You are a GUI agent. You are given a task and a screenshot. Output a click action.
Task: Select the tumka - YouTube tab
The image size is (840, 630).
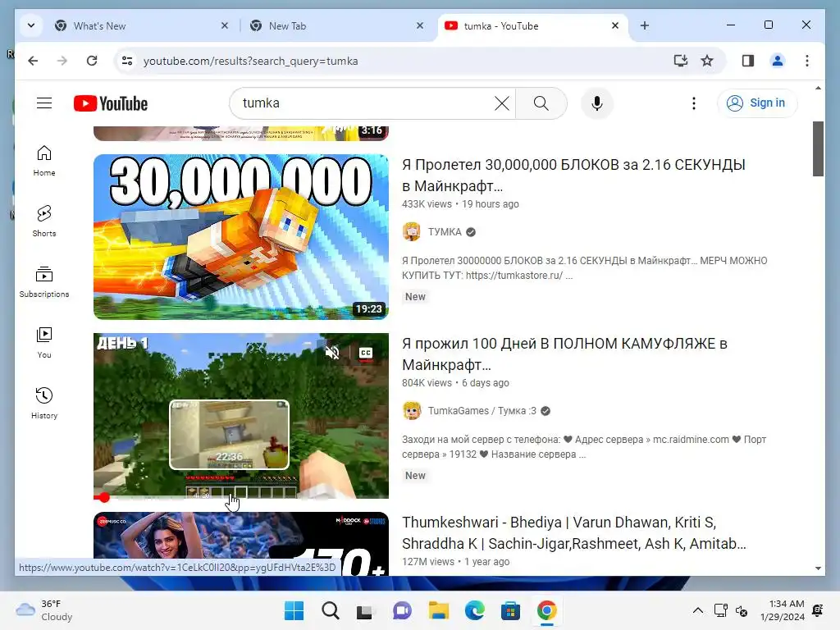click(x=533, y=25)
